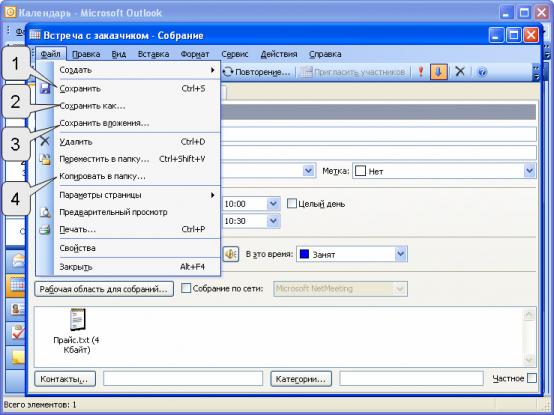Click the Контакты... button
Viewport: 554px width, 415px height.
(65, 379)
